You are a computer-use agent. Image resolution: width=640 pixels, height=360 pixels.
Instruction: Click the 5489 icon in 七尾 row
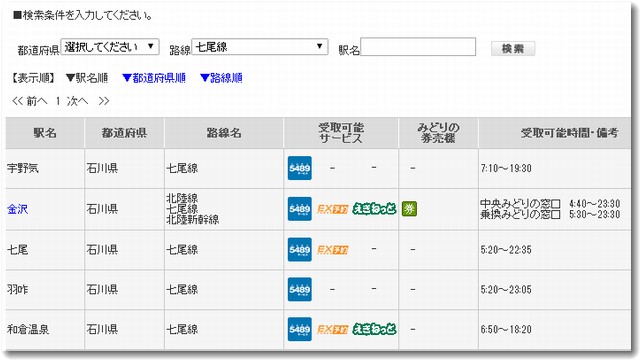click(x=300, y=249)
